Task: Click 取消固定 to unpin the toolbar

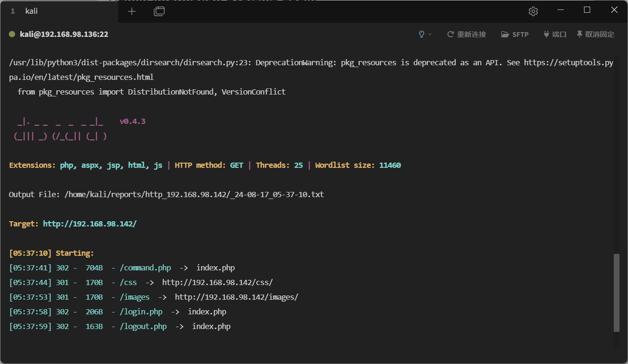Action: point(595,35)
